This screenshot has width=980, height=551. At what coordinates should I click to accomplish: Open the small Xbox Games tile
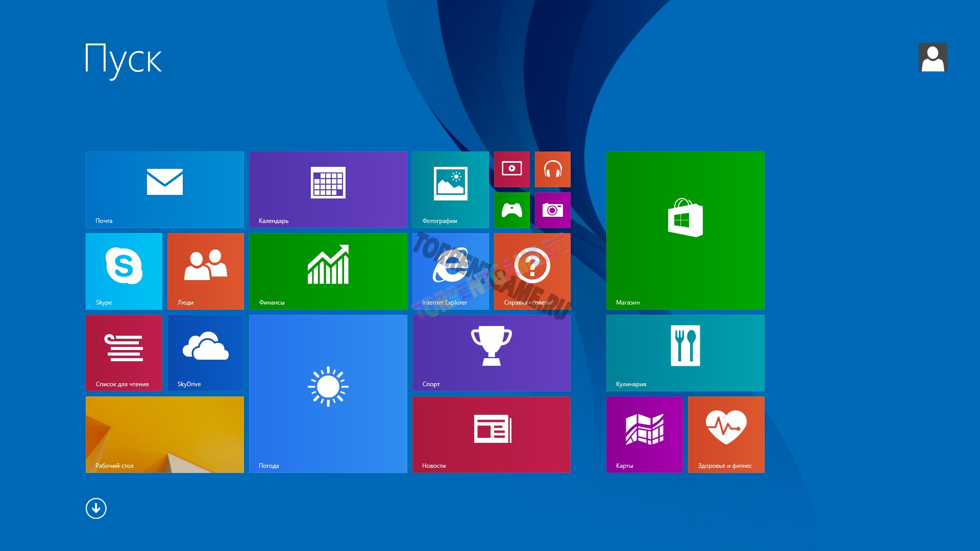[511, 210]
